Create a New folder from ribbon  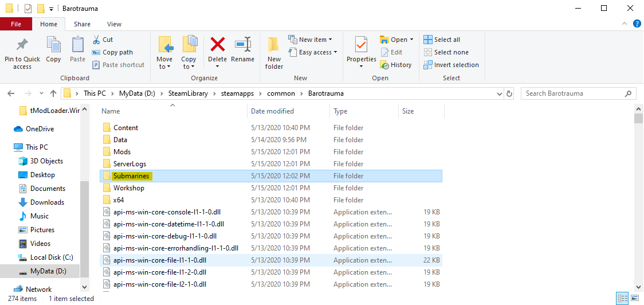click(x=274, y=50)
